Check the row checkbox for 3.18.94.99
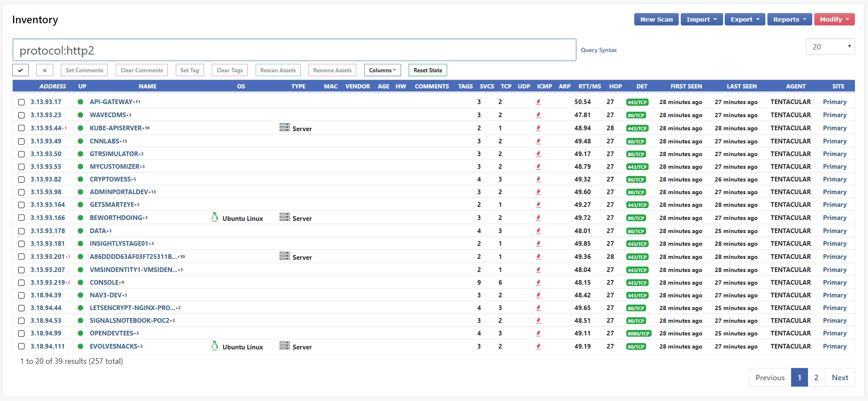Screen dimensions: 868x401 (x=22, y=333)
